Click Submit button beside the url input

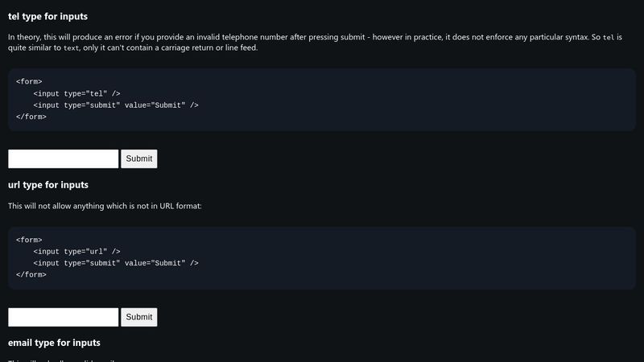coord(139,317)
